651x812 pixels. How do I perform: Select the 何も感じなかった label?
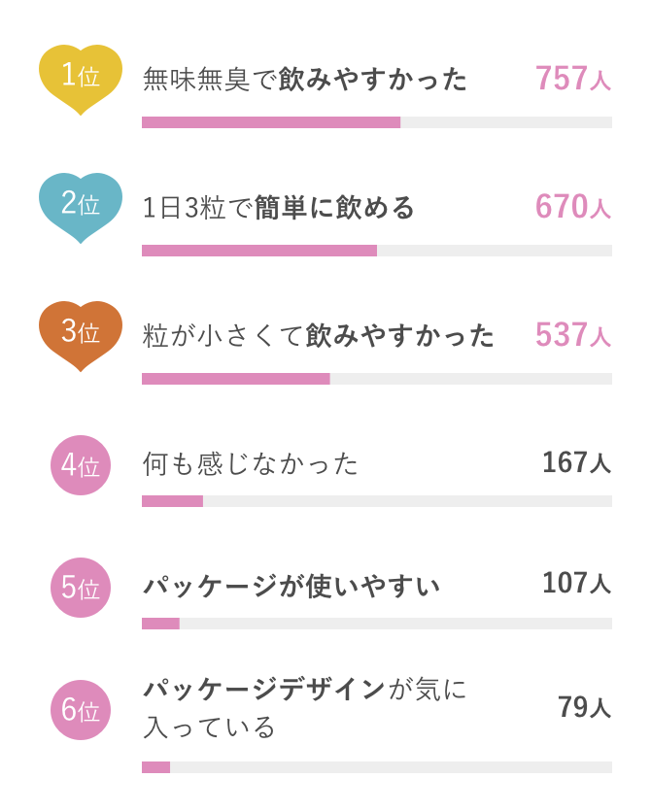[250, 464]
